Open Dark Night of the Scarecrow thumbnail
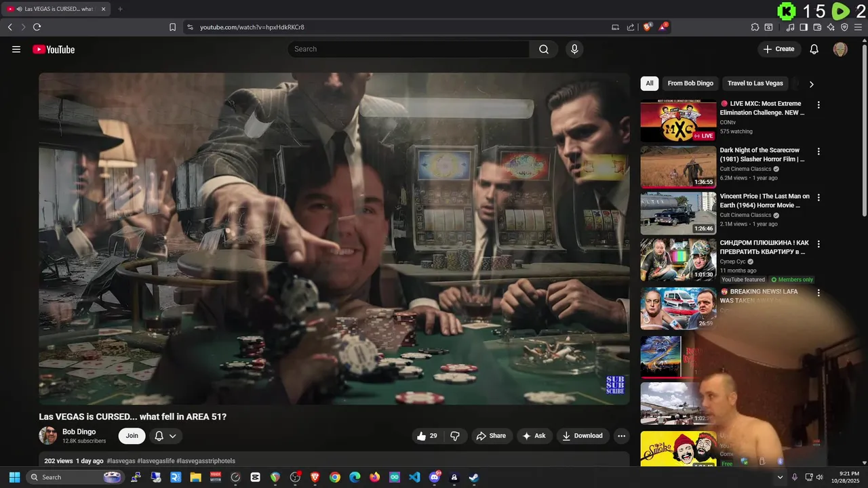This screenshot has height=488, width=868. [x=678, y=167]
